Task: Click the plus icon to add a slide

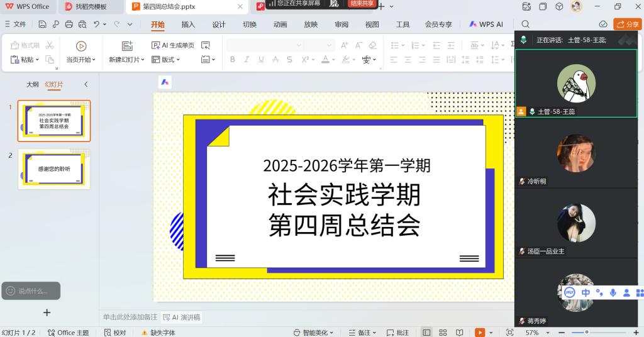Action: pos(47,312)
